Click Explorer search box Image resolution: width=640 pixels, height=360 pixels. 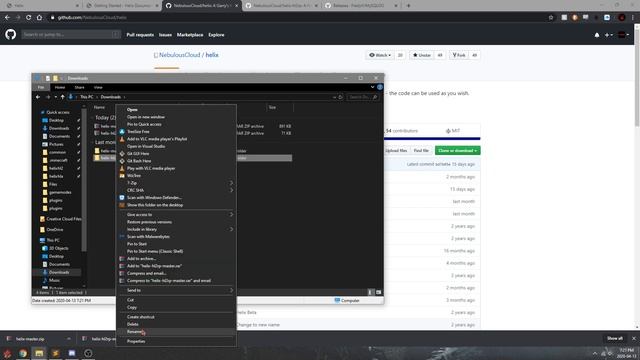coord(363,97)
